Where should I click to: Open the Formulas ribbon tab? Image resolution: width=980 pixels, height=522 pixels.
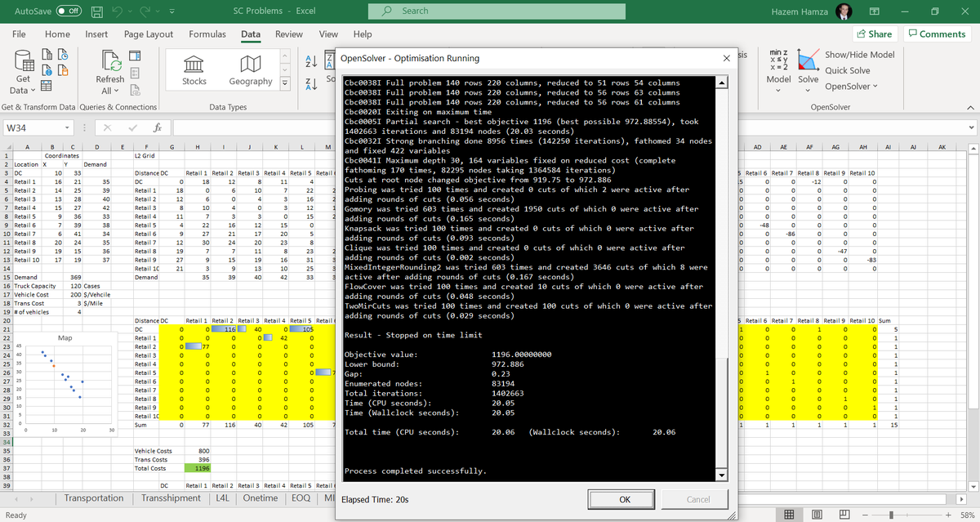(207, 34)
